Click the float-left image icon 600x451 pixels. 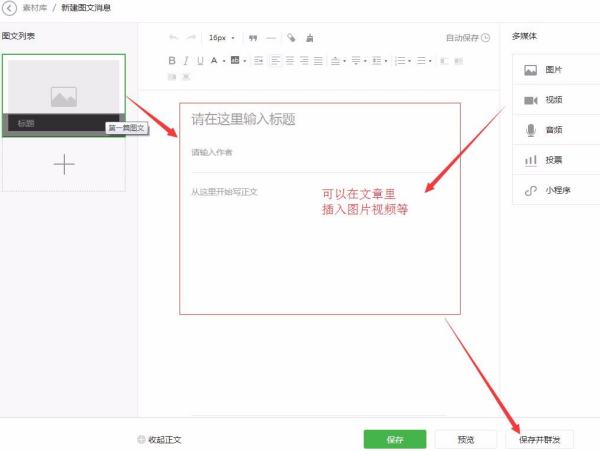(444, 60)
